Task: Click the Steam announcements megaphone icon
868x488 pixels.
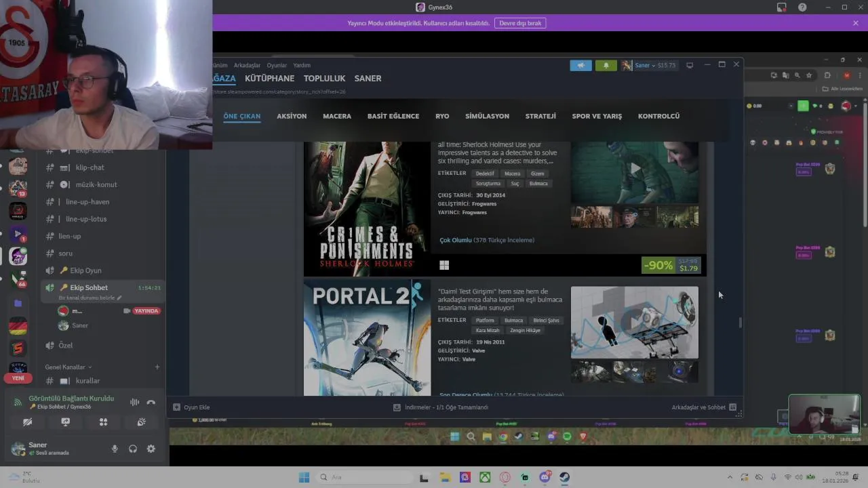Action: pyautogui.click(x=580, y=65)
